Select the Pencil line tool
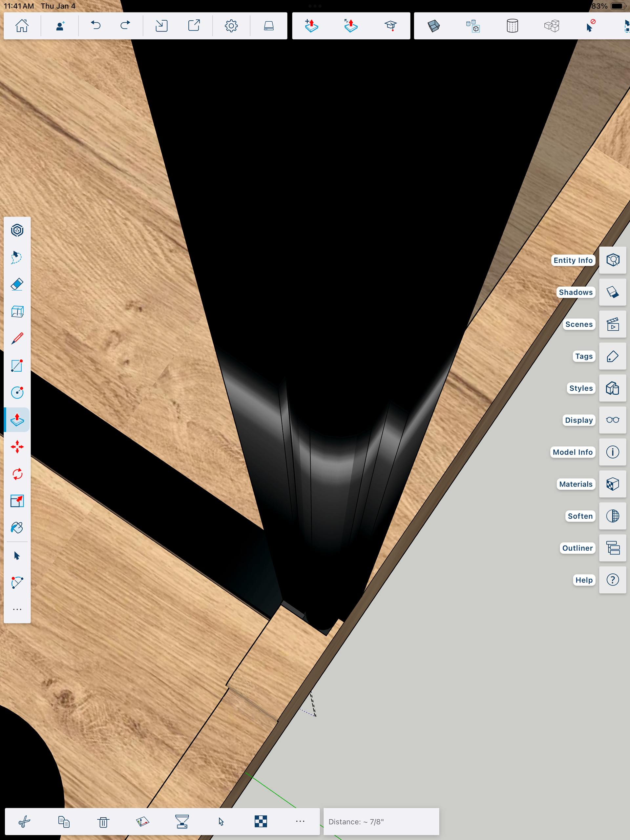This screenshot has width=630, height=840. coord(17,338)
